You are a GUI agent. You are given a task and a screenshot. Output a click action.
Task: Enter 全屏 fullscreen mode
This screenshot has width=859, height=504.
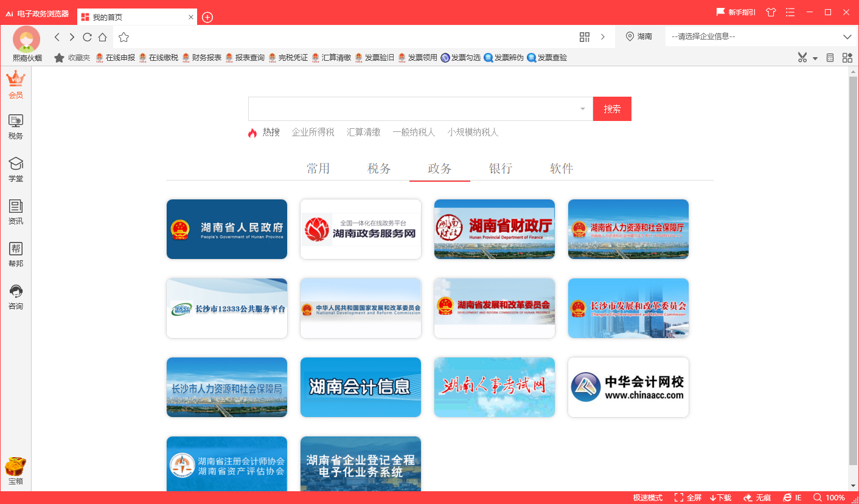[688, 498]
